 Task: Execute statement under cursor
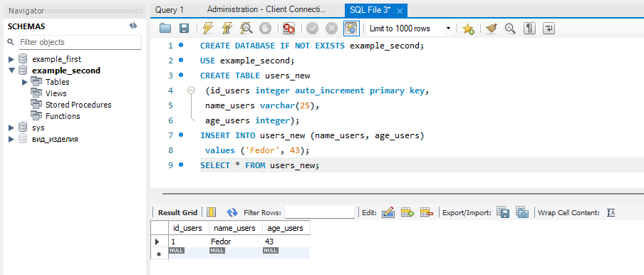(227, 28)
